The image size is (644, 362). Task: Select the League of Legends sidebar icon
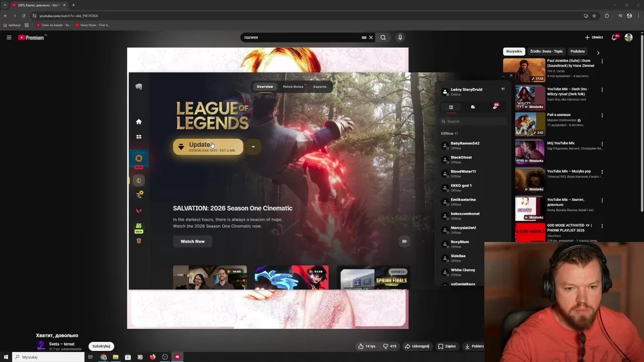pos(139,180)
